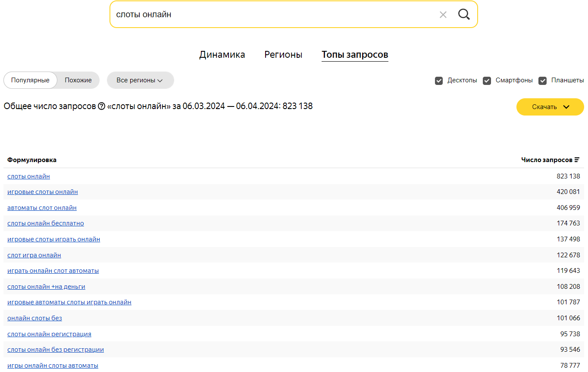Click the 420 081 count value

tap(568, 192)
